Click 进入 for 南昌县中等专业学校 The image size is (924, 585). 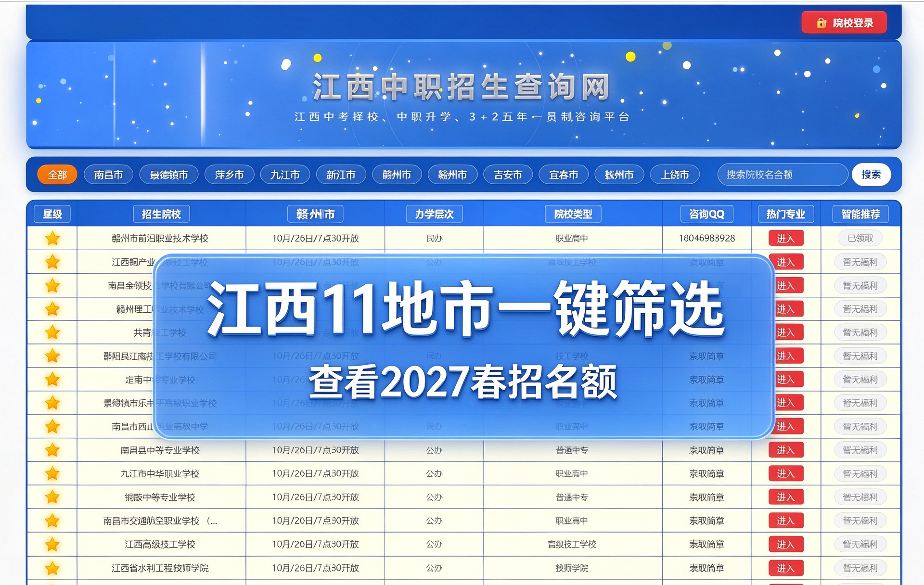click(786, 450)
